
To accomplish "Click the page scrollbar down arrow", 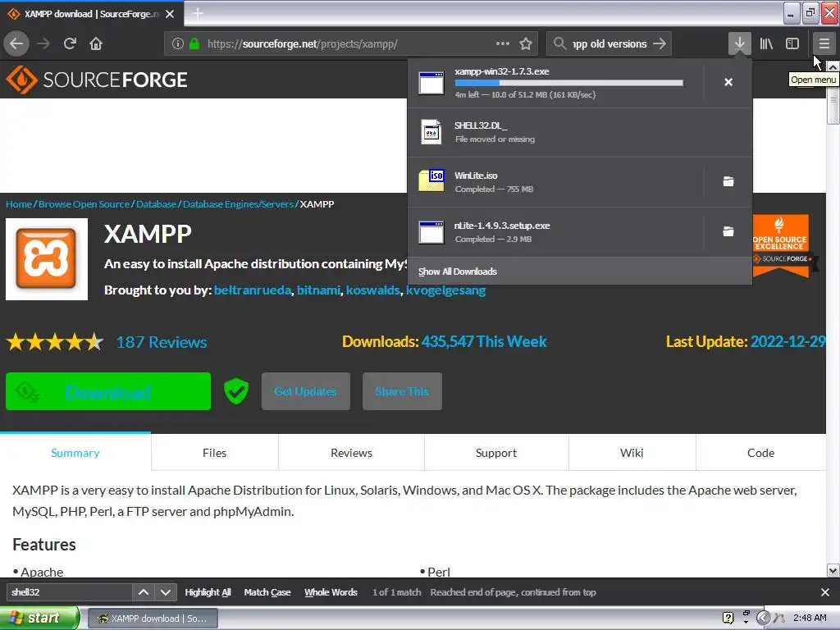I will (833, 571).
